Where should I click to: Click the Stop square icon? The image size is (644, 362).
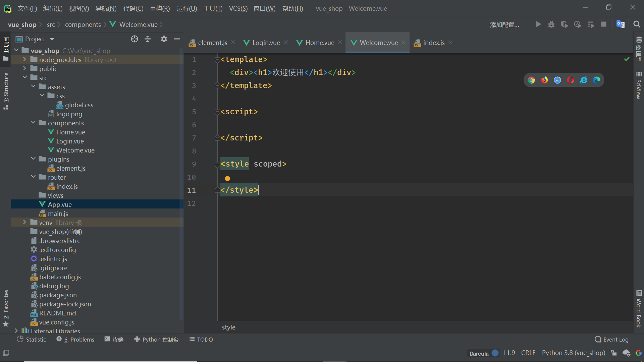click(x=604, y=24)
